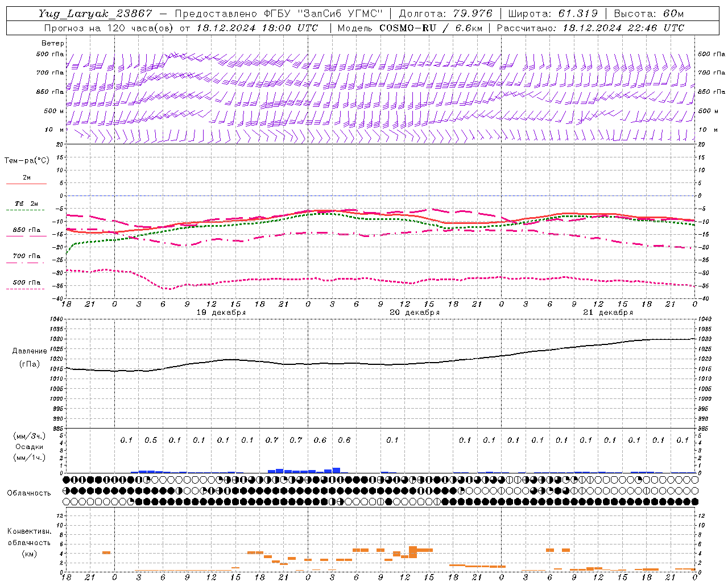Click the Широта: 61.319 value

553,14
